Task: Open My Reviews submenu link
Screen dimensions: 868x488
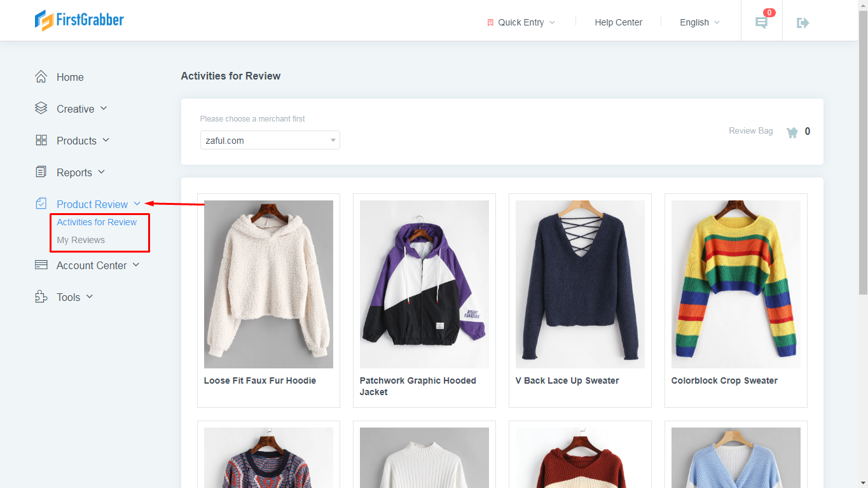Action: 81,240
